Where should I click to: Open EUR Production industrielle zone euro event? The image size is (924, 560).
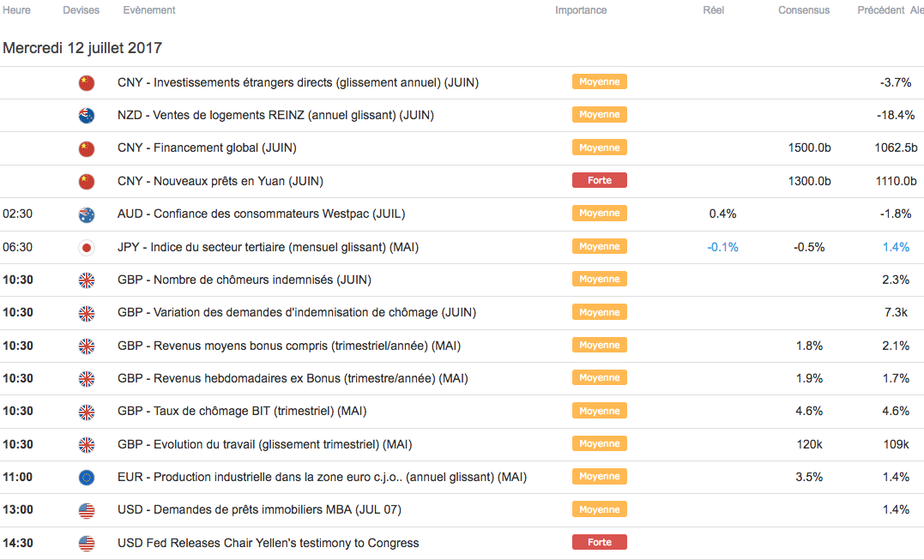click(x=322, y=477)
